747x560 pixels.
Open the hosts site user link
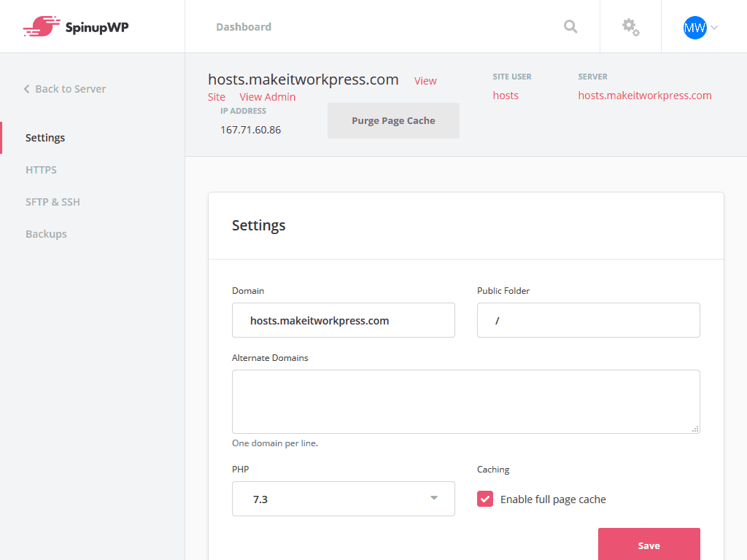tap(506, 96)
